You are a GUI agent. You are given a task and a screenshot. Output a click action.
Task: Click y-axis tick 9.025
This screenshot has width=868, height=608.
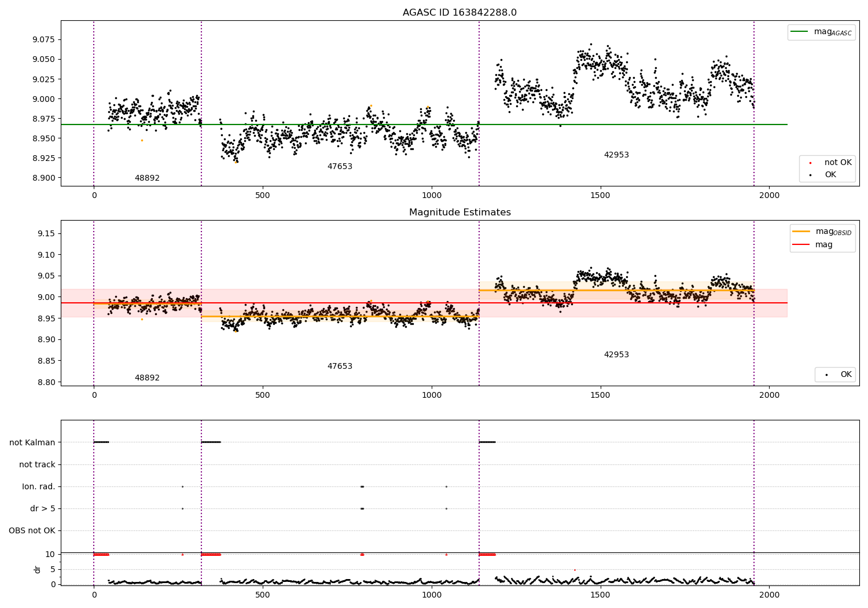point(43,79)
